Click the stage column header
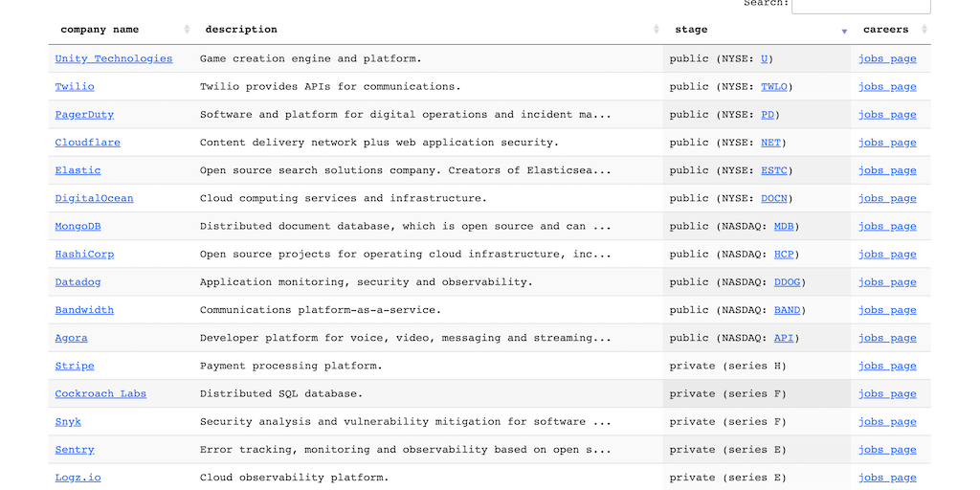980x490 pixels. [692, 30]
